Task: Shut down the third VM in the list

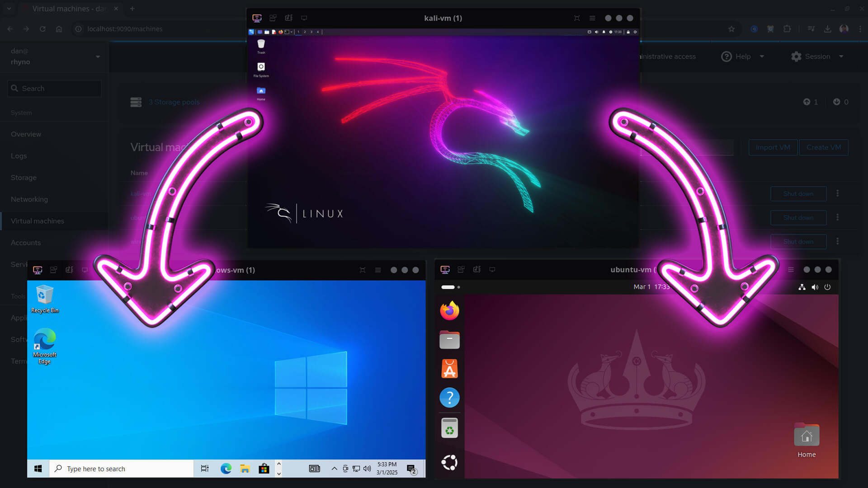Action: tap(798, 241)
